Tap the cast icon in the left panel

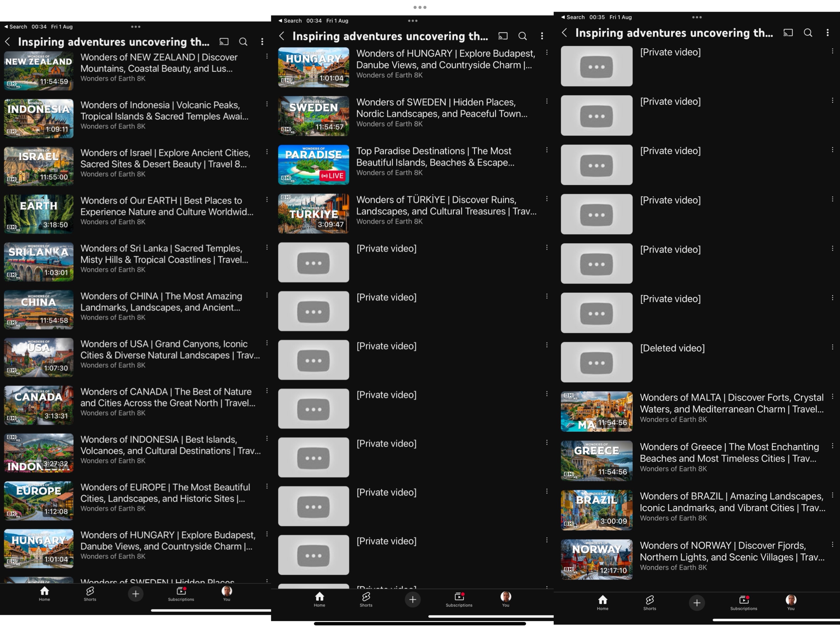coord(224,42)
